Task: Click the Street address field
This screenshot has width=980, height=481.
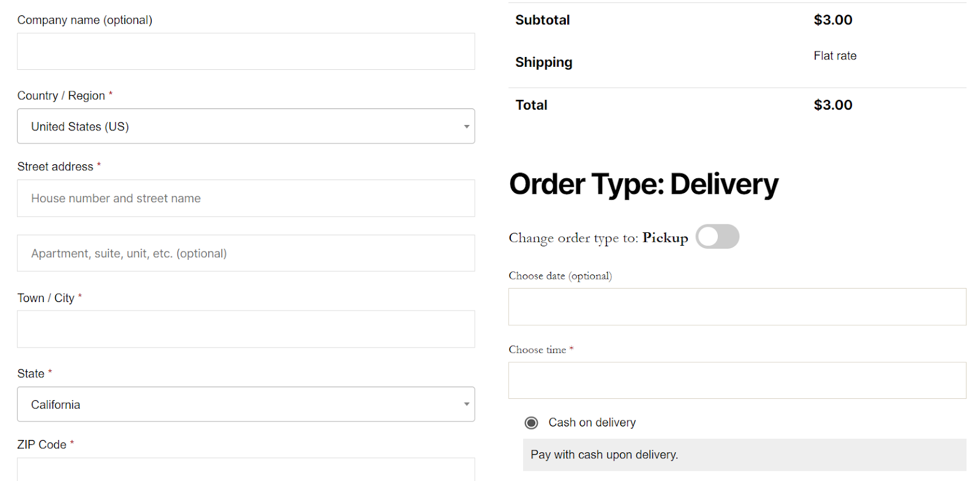Action: pos(245,199)
